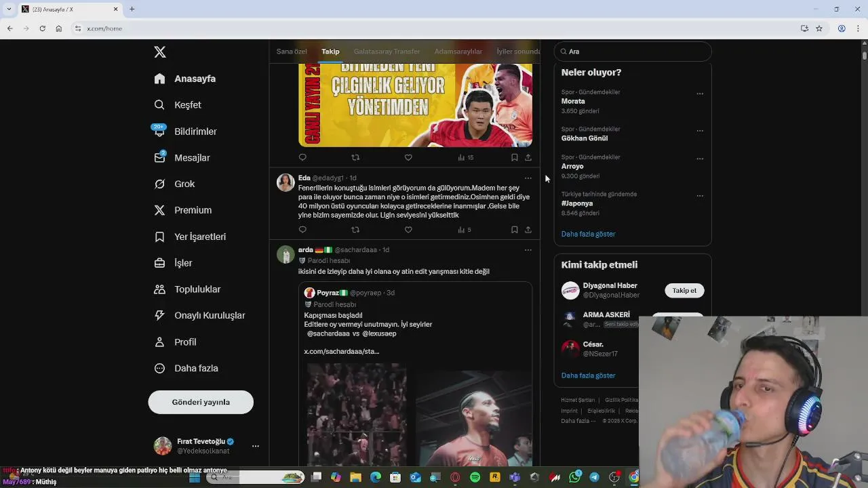Screen dimensions: 868x488
Task: Click the Ara search field
Action: 633,52
